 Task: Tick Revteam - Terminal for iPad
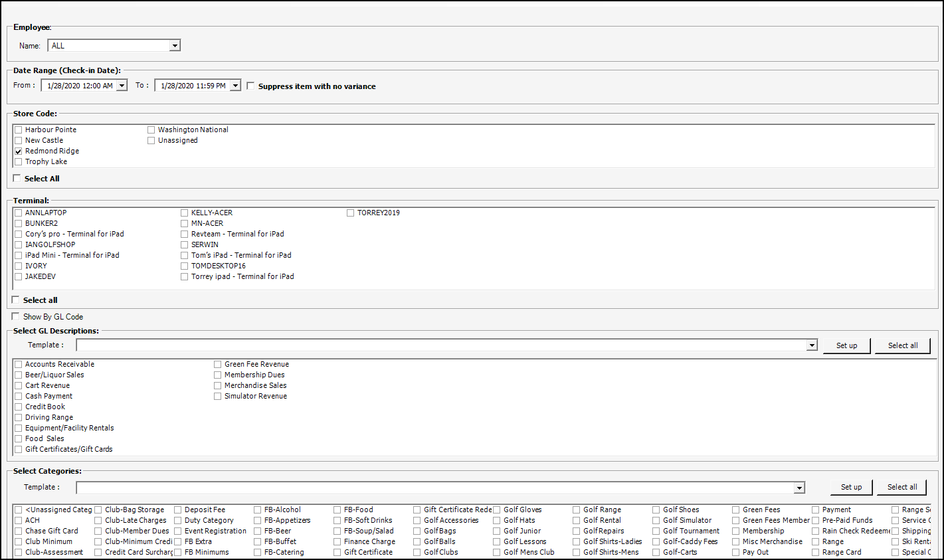[x=185, y=234]
